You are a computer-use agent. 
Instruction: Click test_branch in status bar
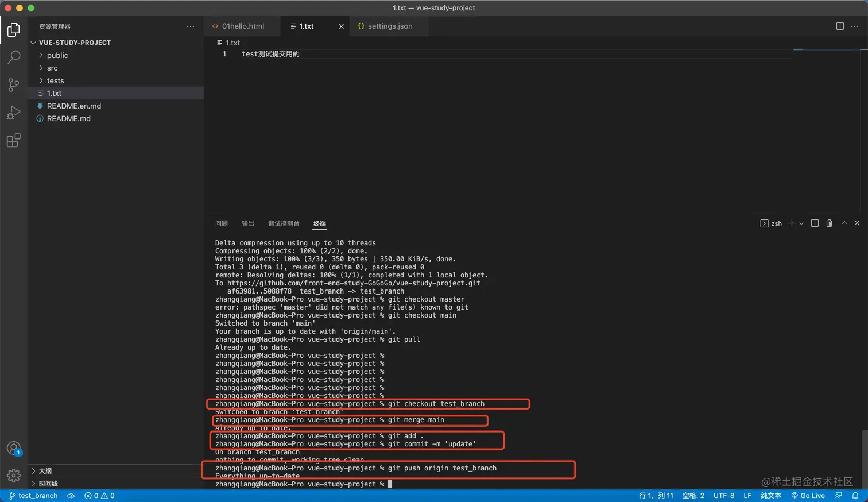point(33,496)
